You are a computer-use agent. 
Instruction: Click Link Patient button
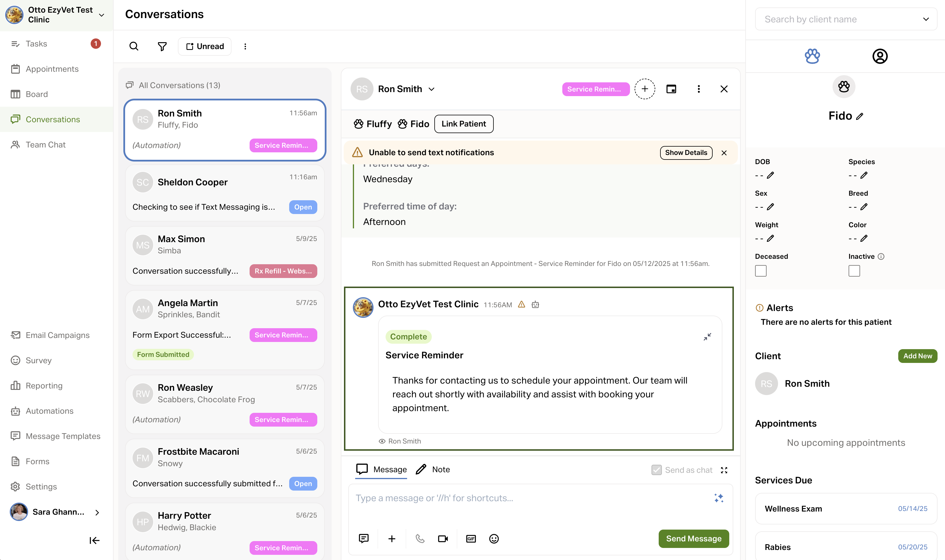pyautogui.click(x=464, y=124)
